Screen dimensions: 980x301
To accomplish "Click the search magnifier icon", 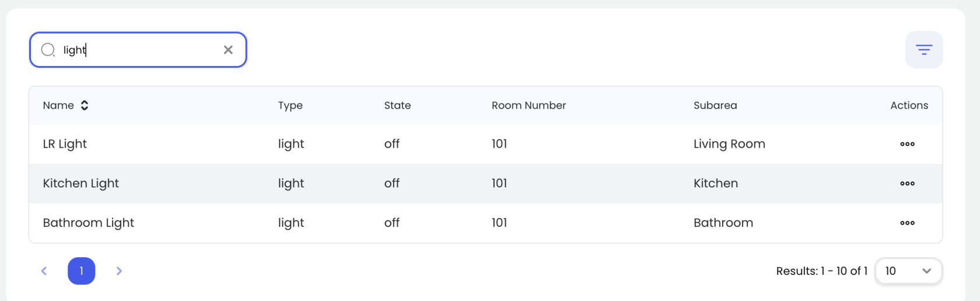I will [48, 50].
